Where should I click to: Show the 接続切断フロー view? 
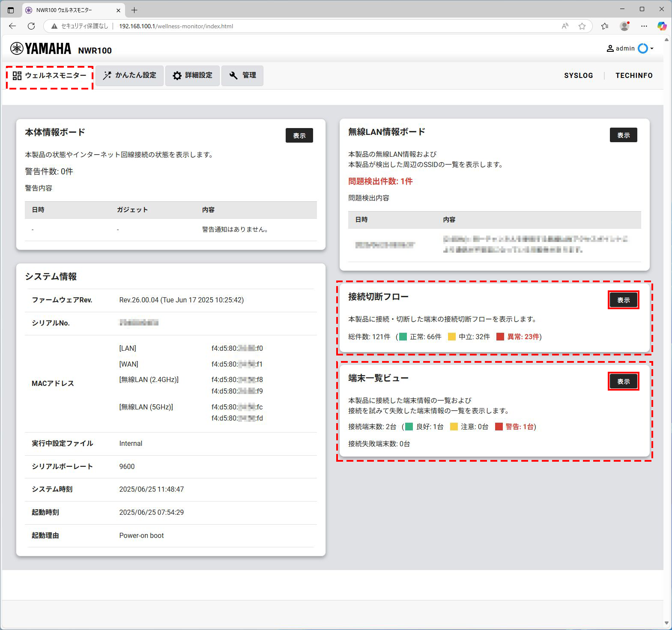point(623,300)
